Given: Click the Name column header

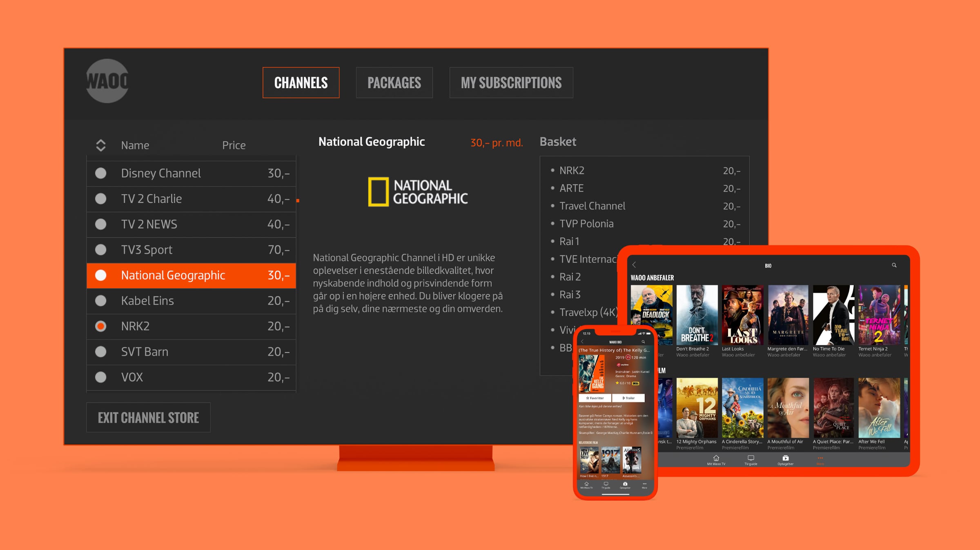Looking at the screenshot, I should click(135, 145).
